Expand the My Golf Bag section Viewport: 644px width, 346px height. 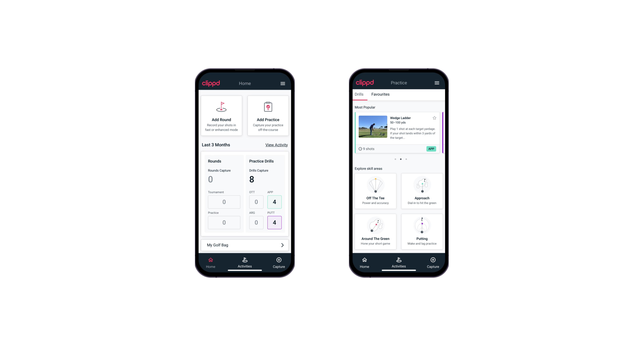(282, 245)
